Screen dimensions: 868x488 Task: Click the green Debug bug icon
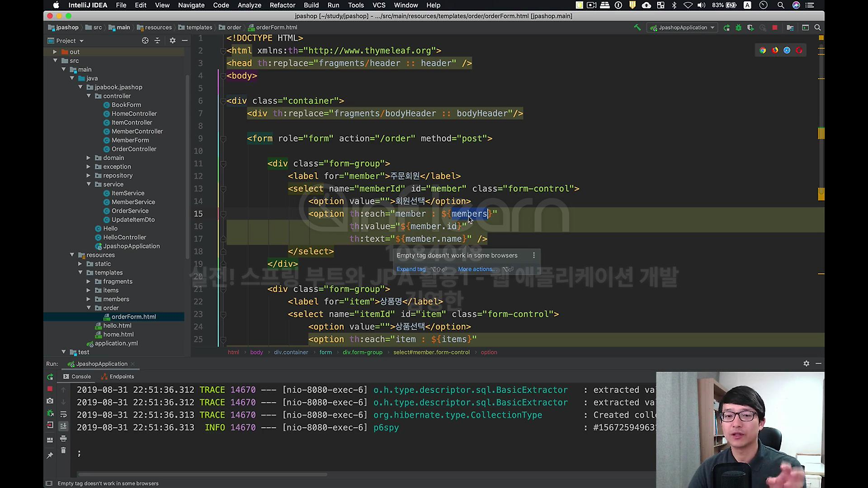[737, 28]
